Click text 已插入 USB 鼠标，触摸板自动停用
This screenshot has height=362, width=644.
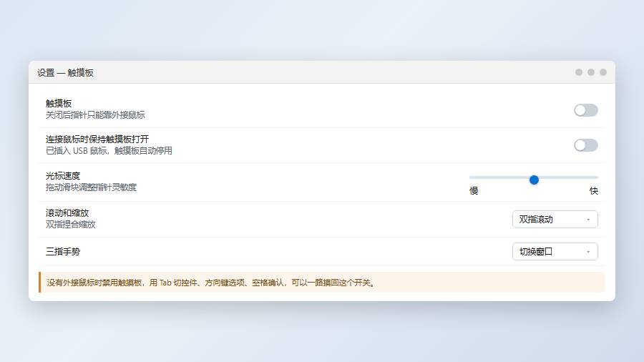tap(109, 151)
